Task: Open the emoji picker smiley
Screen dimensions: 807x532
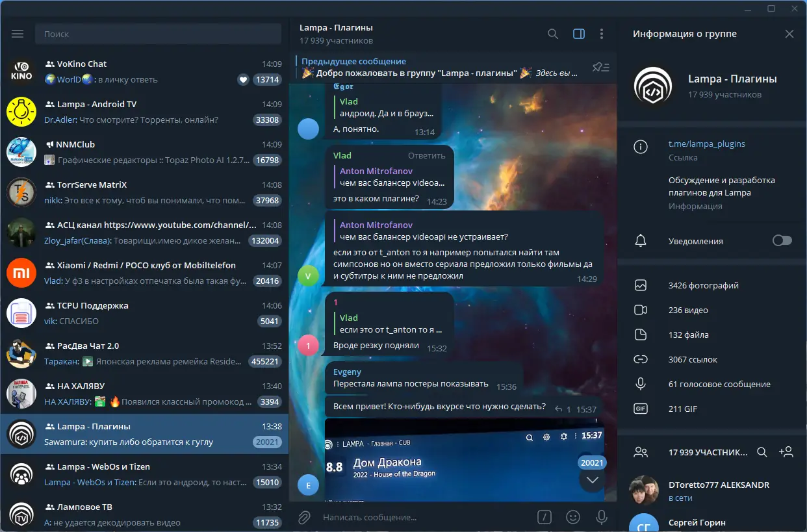Action: click(x=573, y=517)
